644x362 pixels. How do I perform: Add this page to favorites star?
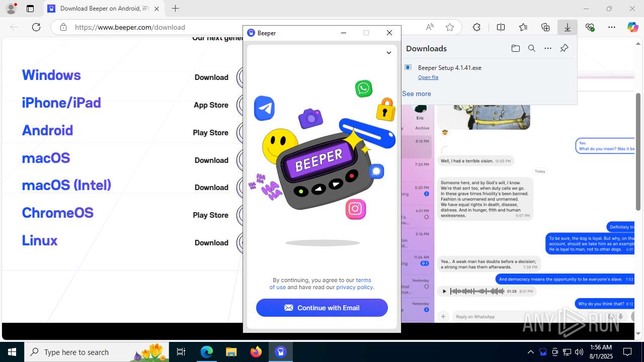(x=450, y=27)
